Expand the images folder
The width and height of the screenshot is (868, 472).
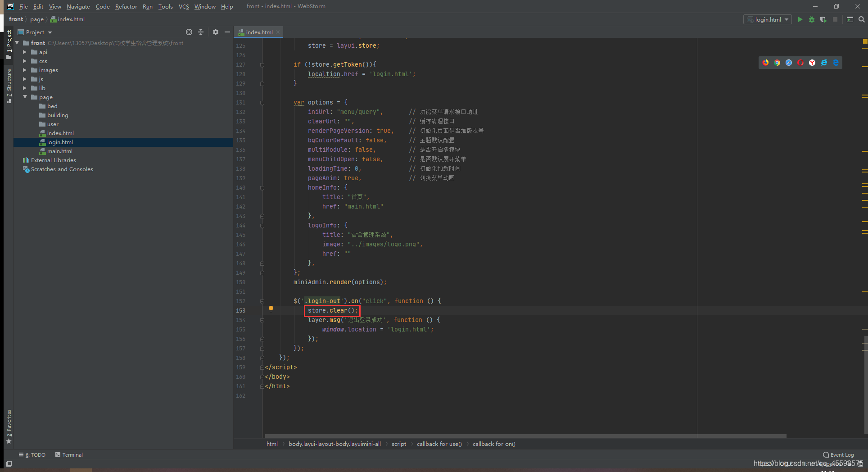click(25, 70)
